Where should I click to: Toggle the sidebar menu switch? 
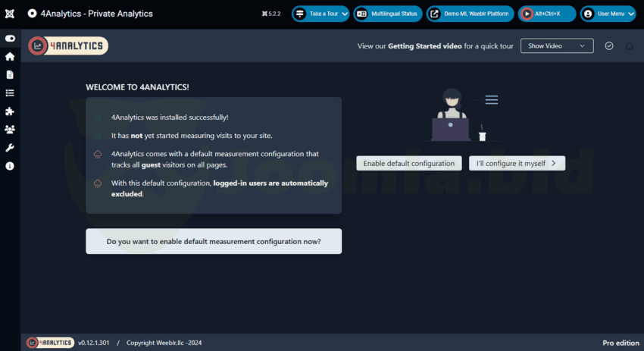[10, 39]
